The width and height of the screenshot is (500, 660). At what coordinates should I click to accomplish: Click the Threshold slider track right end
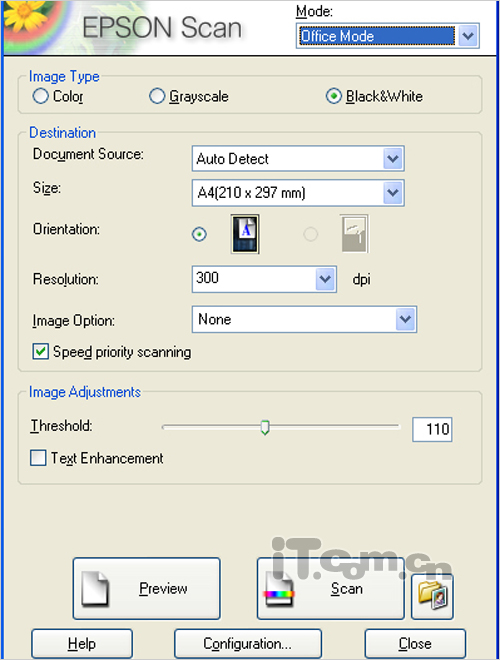pyautogui.click(x=396, y=426)
